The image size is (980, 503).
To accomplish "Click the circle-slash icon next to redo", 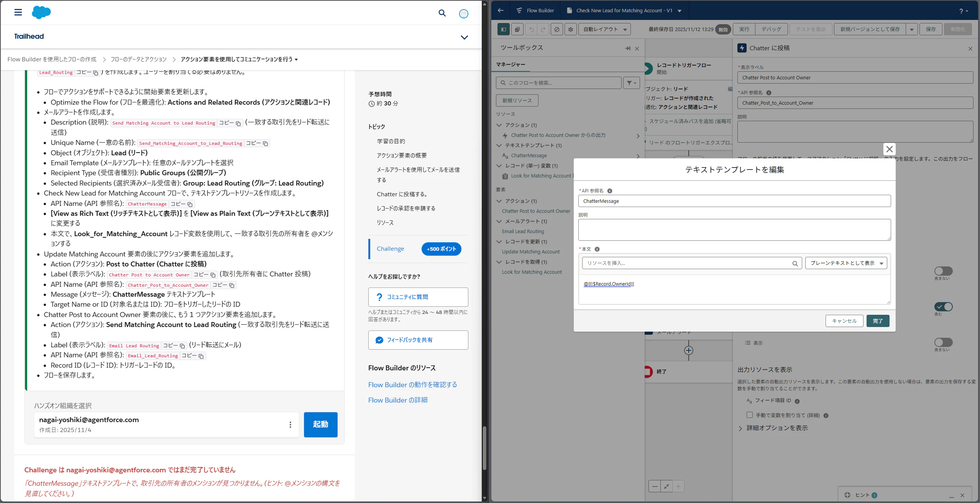I will pyautogui.click(x=557, y=29).
